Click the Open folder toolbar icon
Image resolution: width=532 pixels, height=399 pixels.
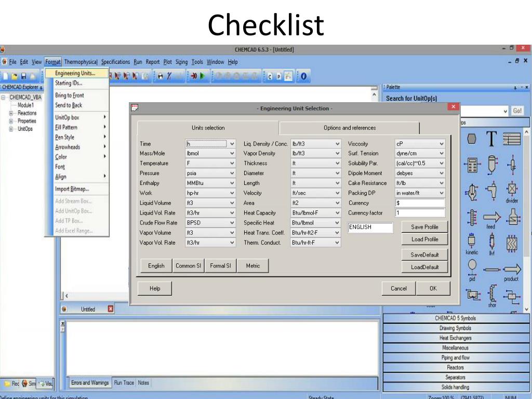pos(15,76)
